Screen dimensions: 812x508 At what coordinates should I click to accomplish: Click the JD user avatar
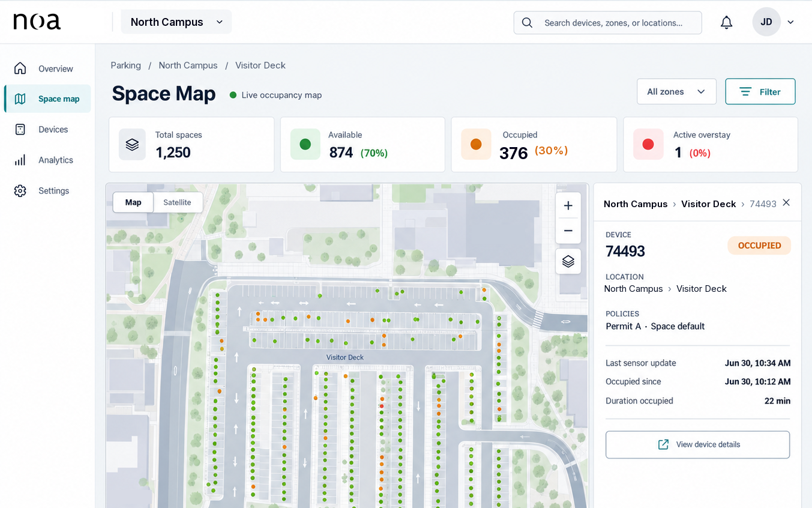coord(766,22)
